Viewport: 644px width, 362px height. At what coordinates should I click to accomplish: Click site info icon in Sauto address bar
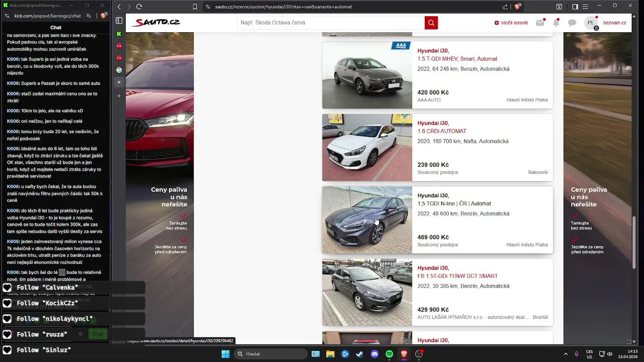(x=208, y=7)
